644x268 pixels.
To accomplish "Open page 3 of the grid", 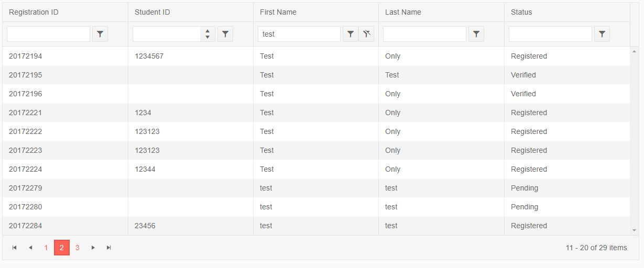I will (78, 248).
